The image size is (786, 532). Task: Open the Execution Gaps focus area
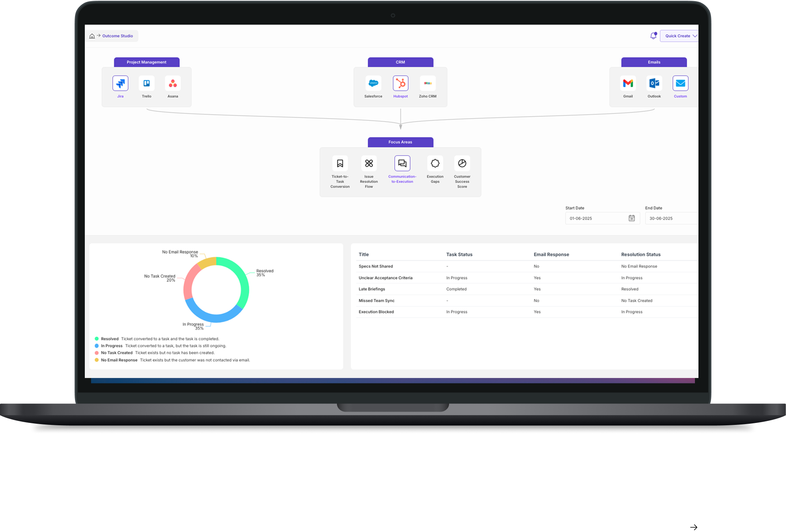pyautogui.click(x=435, y=163)
